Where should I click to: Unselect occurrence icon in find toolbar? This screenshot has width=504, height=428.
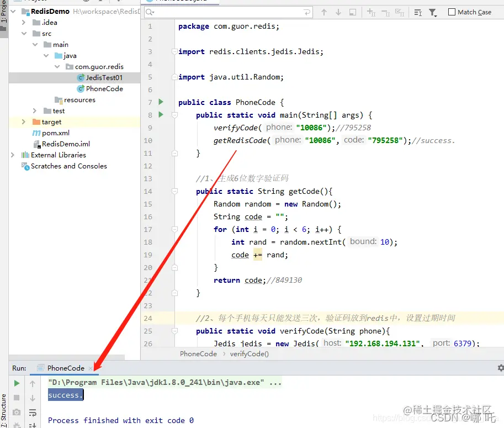coord(385,12)
